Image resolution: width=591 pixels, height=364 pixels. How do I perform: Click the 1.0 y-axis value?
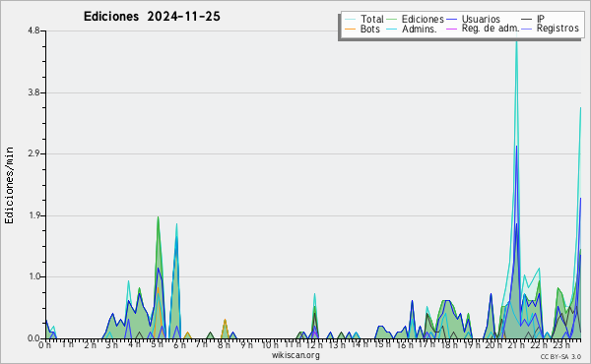33,276
